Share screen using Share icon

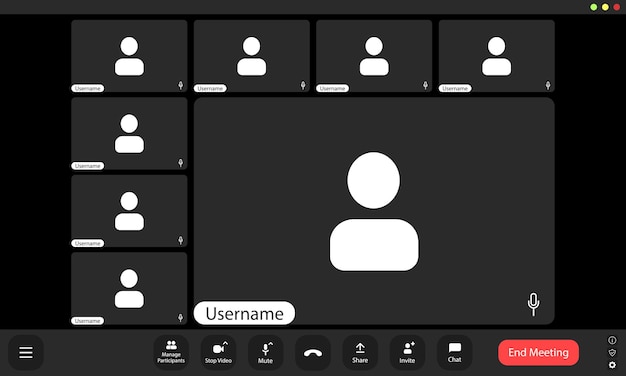point(360,352)
